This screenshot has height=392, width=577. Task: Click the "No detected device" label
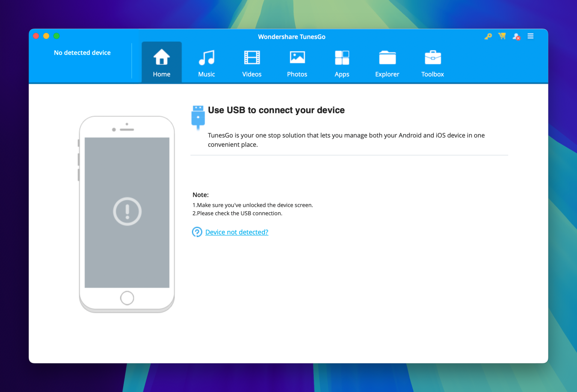click(x=82, y=53)
